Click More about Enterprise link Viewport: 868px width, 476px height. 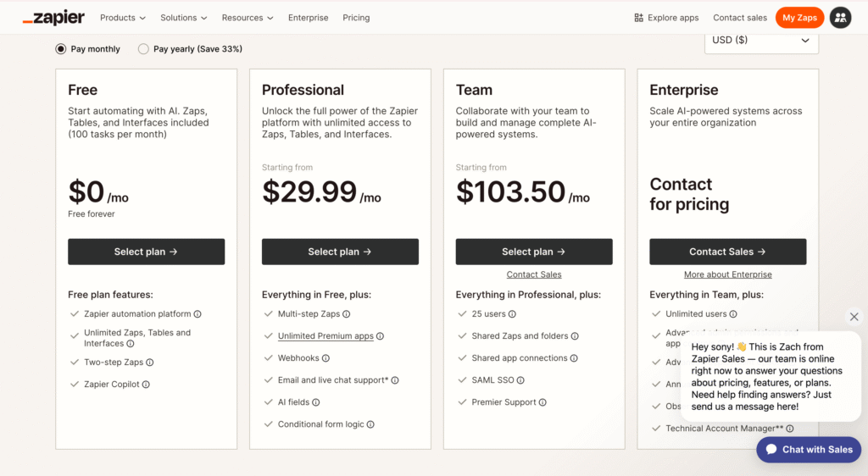[x=727, y=274]
